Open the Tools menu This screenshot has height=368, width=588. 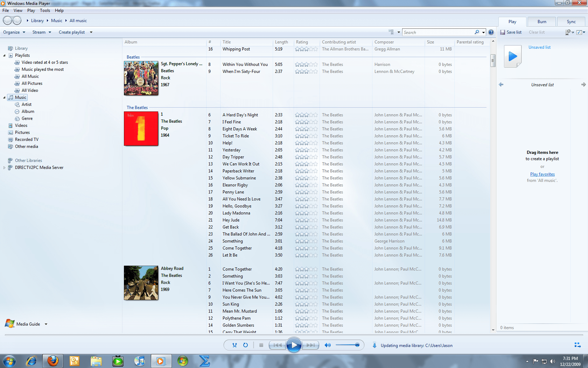click(x=45, y=11)
